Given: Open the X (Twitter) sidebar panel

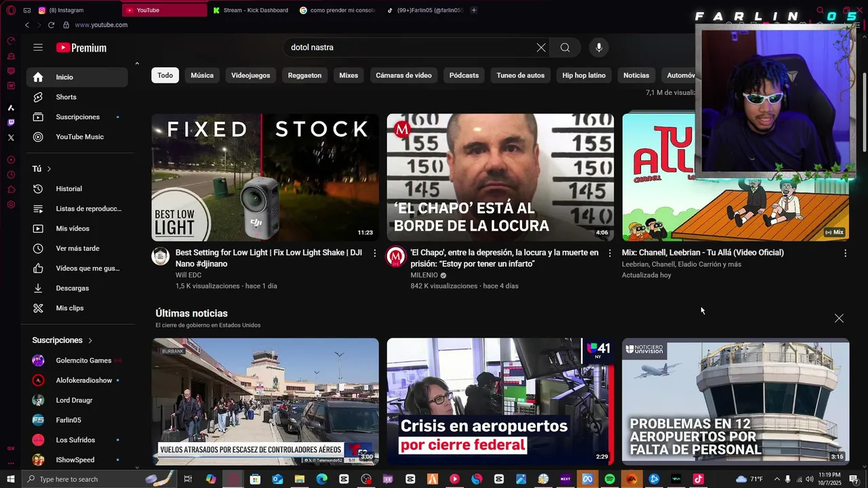Looking at the screenshot, I should tap(11, 138).
